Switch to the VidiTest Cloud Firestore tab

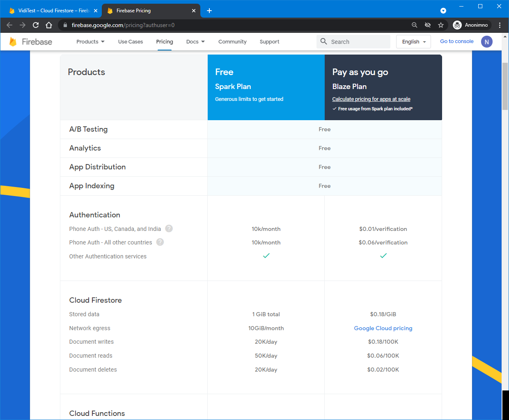pyautogui.click(x=53, y=11)
